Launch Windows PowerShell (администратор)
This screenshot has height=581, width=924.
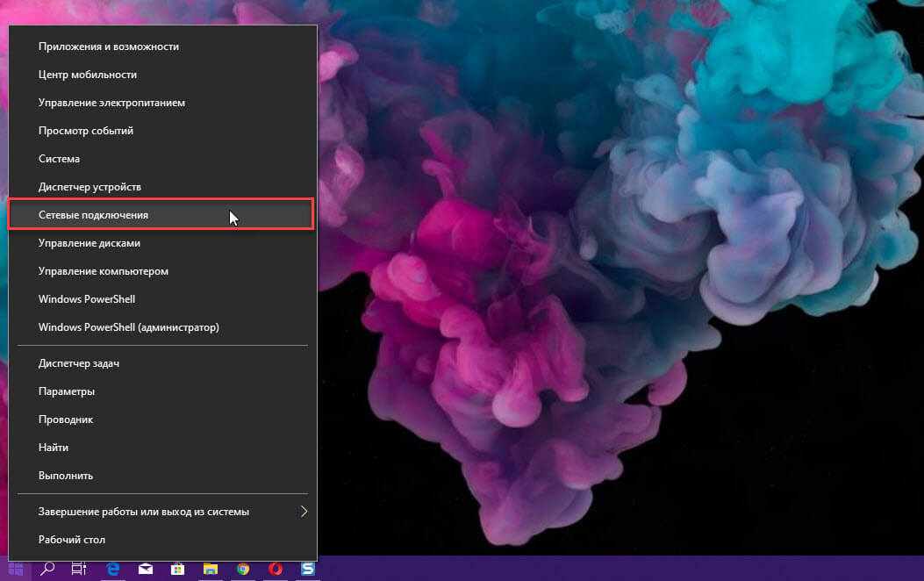[162, 327]
